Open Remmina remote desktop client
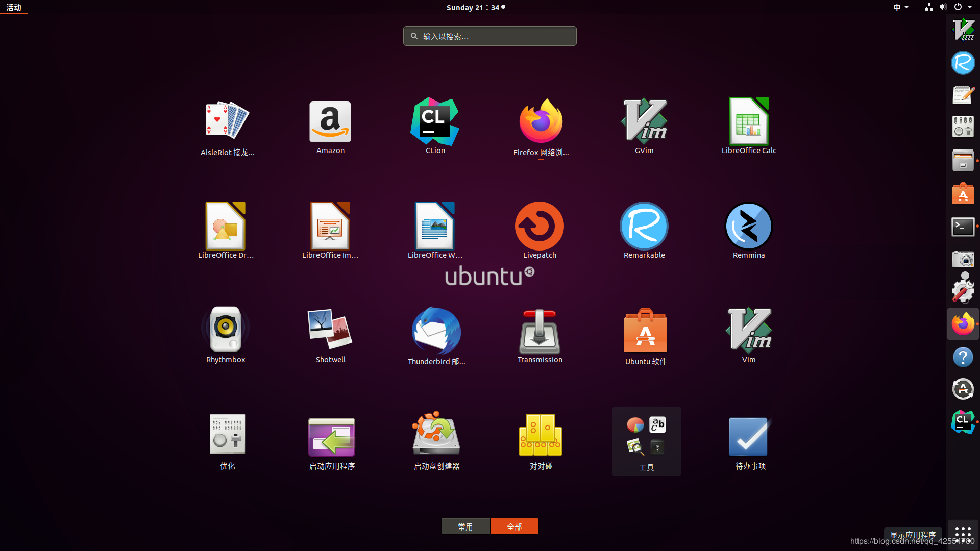Viewport: 980px width, 551px height. coord(748,226)
